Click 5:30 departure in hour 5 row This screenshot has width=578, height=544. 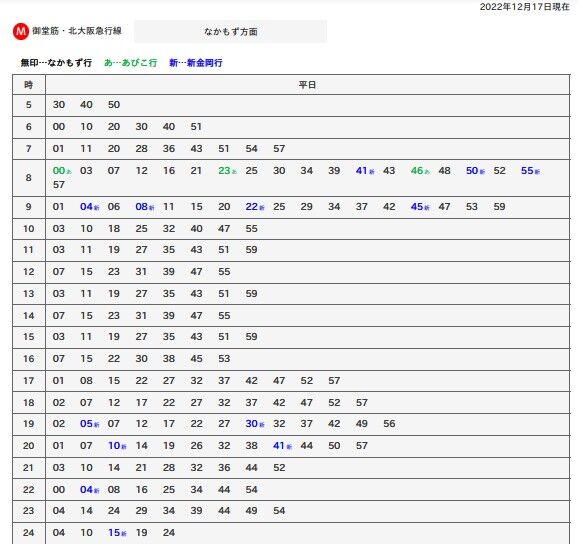click(59, 105)
